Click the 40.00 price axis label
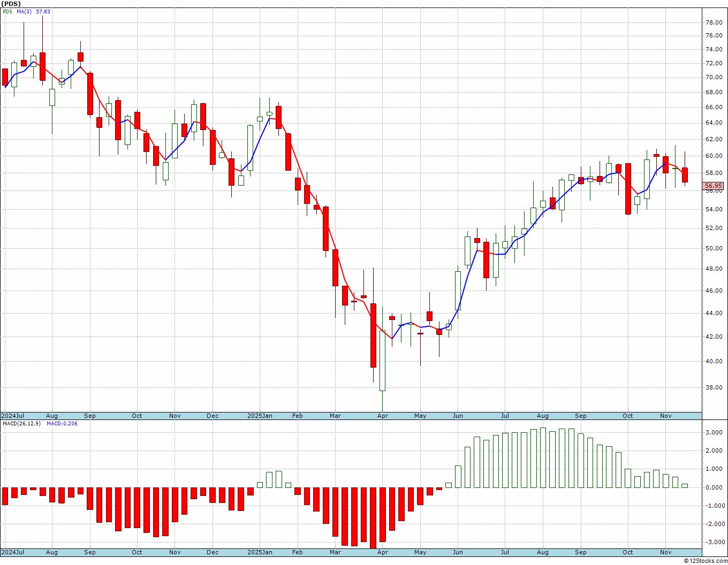 [x=714, y=362]
